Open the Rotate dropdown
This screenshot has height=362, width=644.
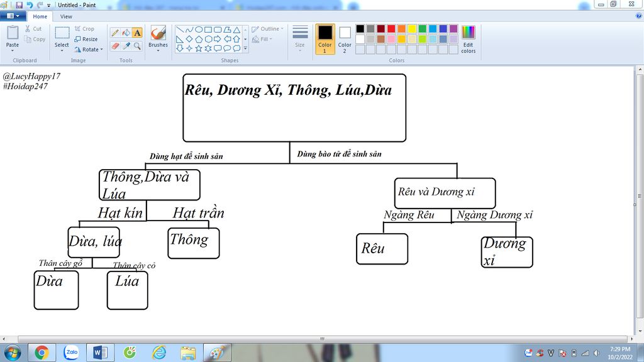pos(89,49)
